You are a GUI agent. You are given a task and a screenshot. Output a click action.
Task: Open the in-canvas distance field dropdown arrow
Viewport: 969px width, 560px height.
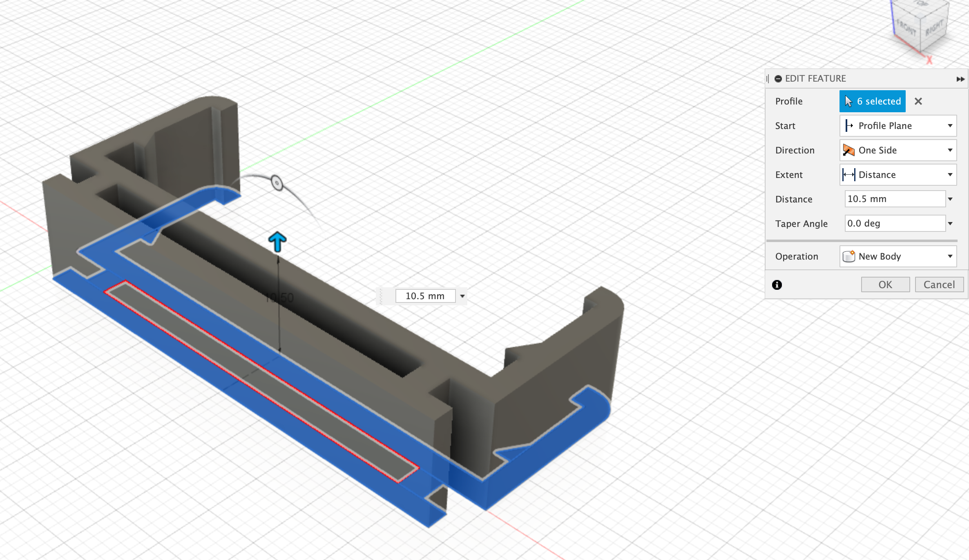click(x=462, y=296)
